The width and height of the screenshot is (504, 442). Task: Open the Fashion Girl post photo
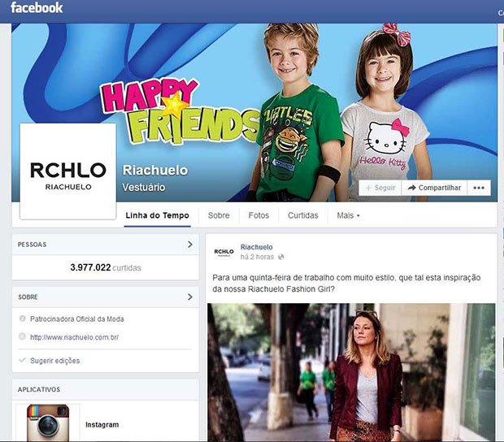click(x=351, y=372)
